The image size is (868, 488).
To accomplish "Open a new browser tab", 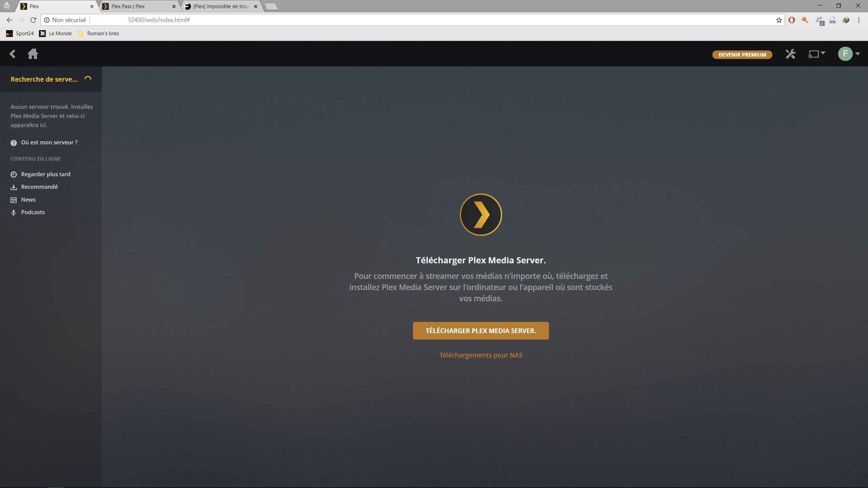I will click(271, 6).
